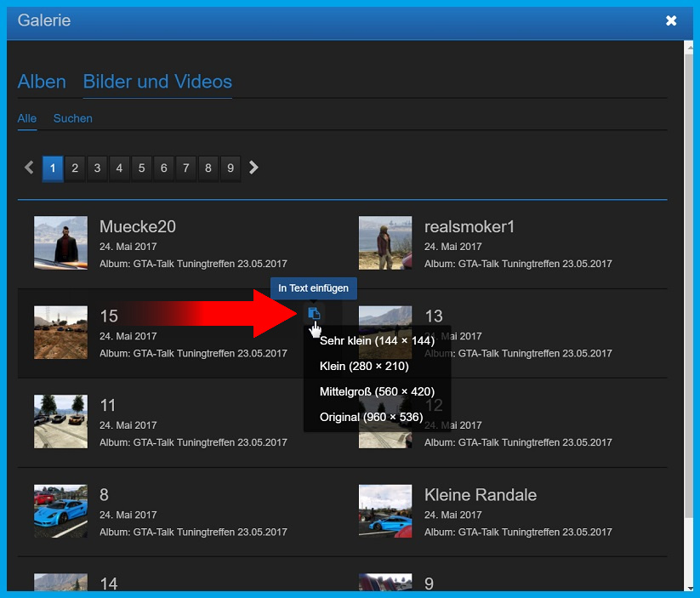Open the Suchen sub-tab

[73, 118]
